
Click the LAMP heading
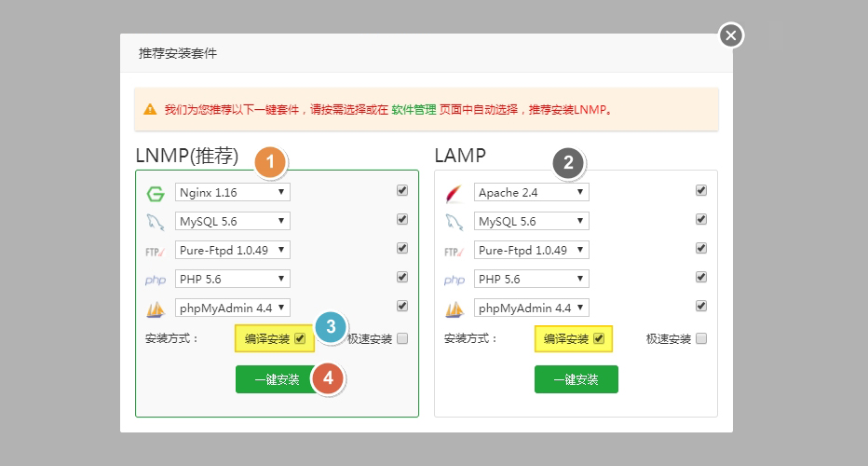(x=460, y=156)
